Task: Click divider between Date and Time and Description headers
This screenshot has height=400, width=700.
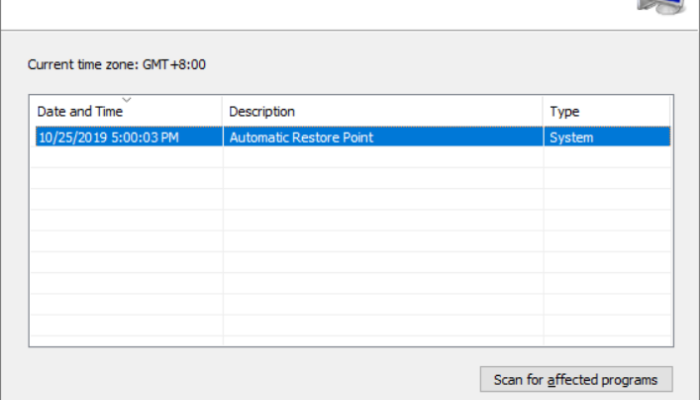Action: coord(222,111)
